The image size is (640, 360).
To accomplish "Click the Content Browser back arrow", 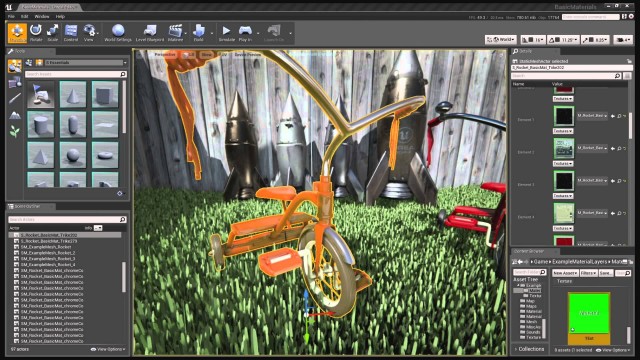I will pos(520,262).
